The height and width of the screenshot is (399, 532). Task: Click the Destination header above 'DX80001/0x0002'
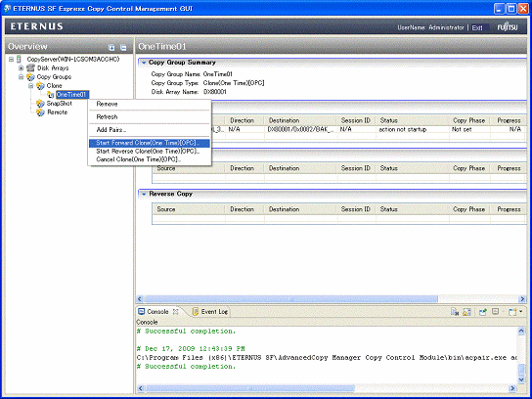(x=284, y=120)
